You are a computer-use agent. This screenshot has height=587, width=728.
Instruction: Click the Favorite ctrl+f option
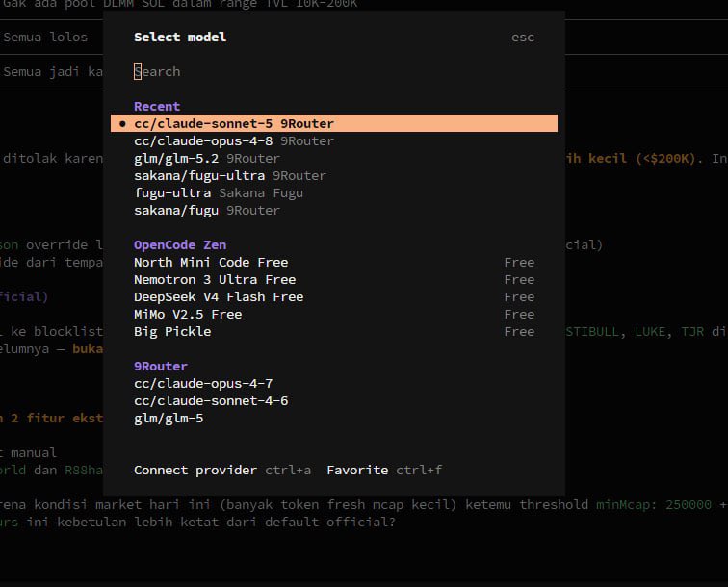[384, 470]
